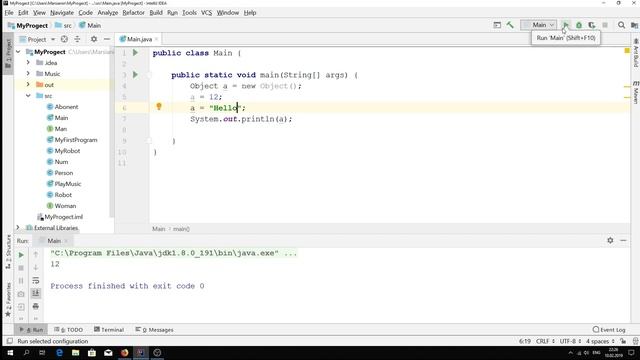Viewport: 640px width, 360px height.
Task: Change CRLF line separator
Action: coord(545,341)
